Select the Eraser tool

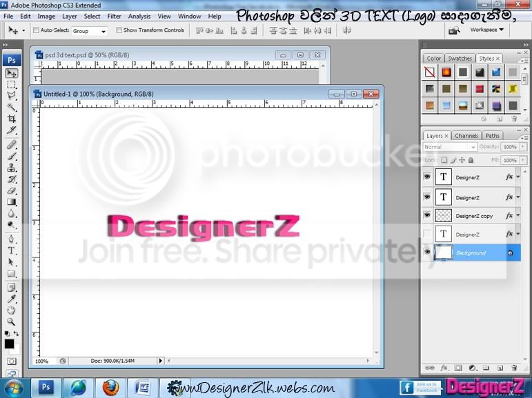tap(12, 190)
